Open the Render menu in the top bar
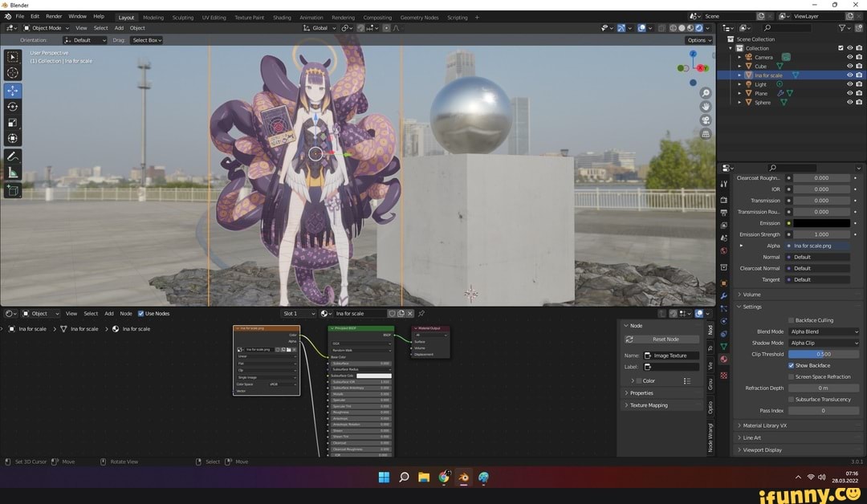867x504 pixels. pyautogui.click(x=54, y=16)
